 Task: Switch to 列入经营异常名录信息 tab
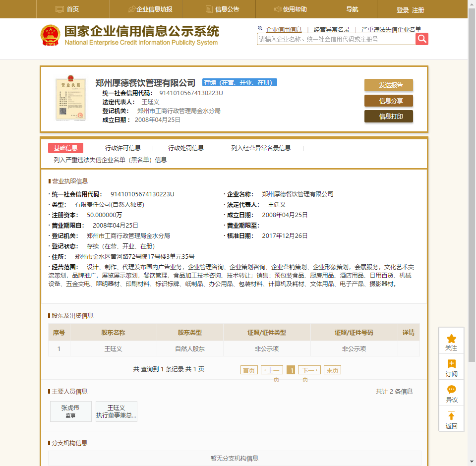(261, 148)
